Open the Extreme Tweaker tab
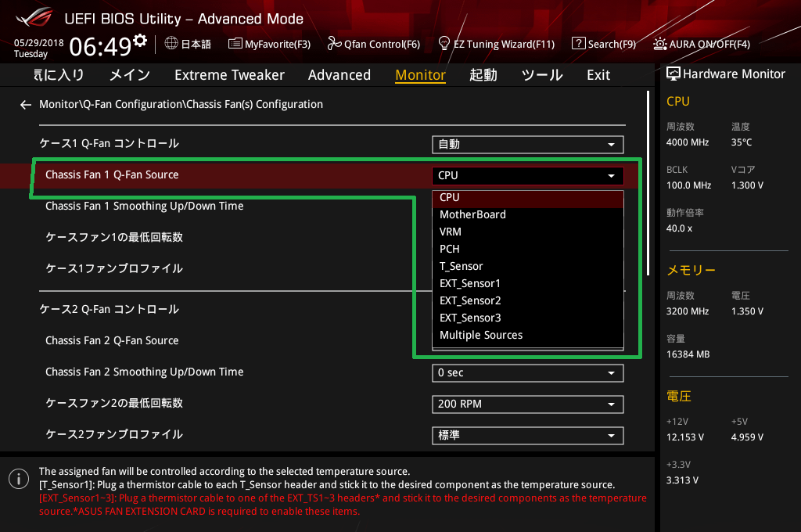This screenshot has width=801, height=532. pyautogui.click(x=229, y=75)
